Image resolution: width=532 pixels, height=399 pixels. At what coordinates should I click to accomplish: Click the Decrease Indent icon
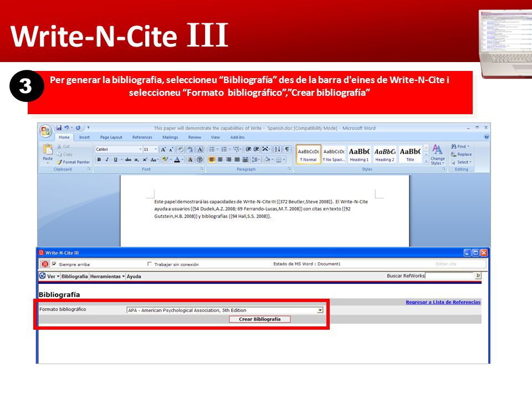pos(248,149)
